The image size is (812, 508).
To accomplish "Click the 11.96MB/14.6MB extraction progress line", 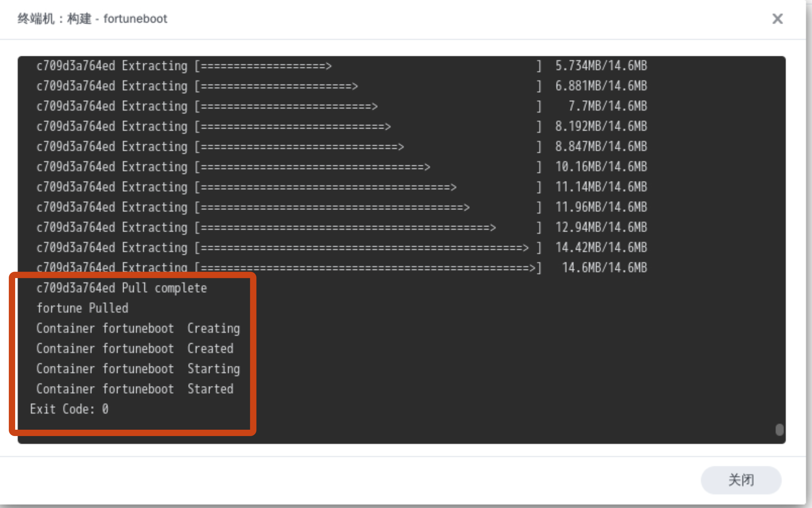I will [341, 207].
